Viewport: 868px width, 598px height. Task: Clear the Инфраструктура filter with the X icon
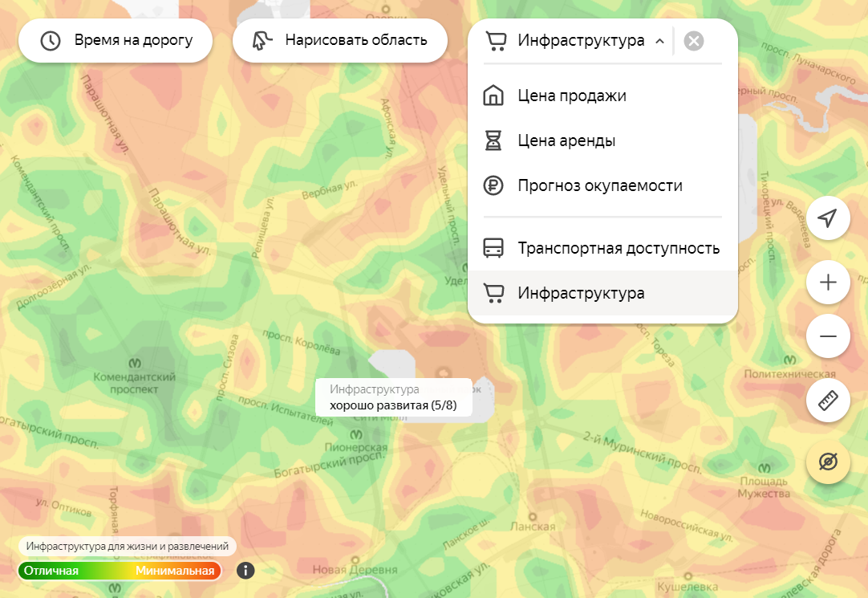(694, 41)
